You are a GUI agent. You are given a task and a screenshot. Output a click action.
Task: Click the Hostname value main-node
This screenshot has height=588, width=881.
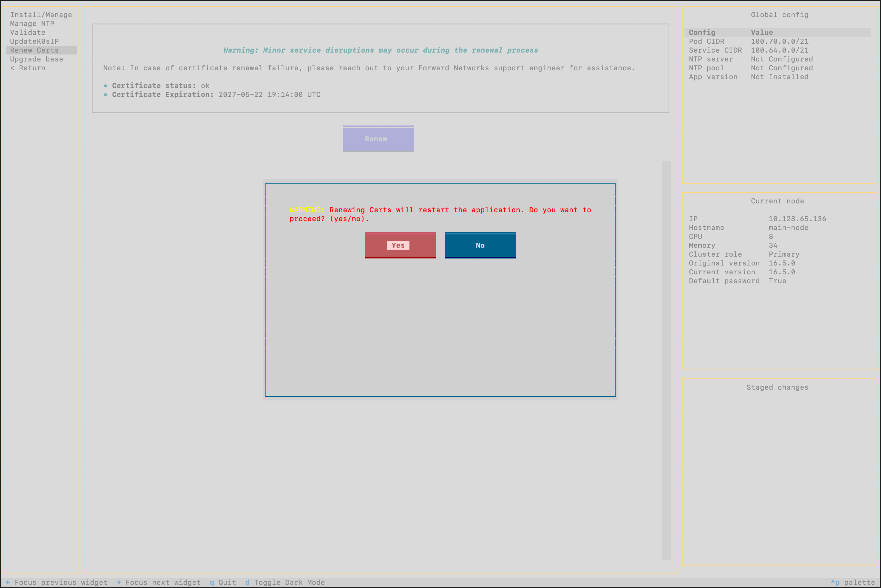(x=788, y=227)
